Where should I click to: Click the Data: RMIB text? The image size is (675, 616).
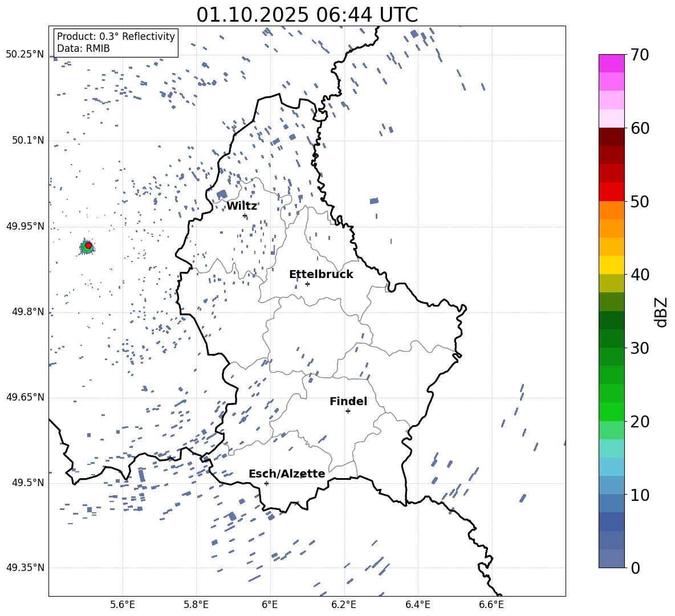point(83,48)
